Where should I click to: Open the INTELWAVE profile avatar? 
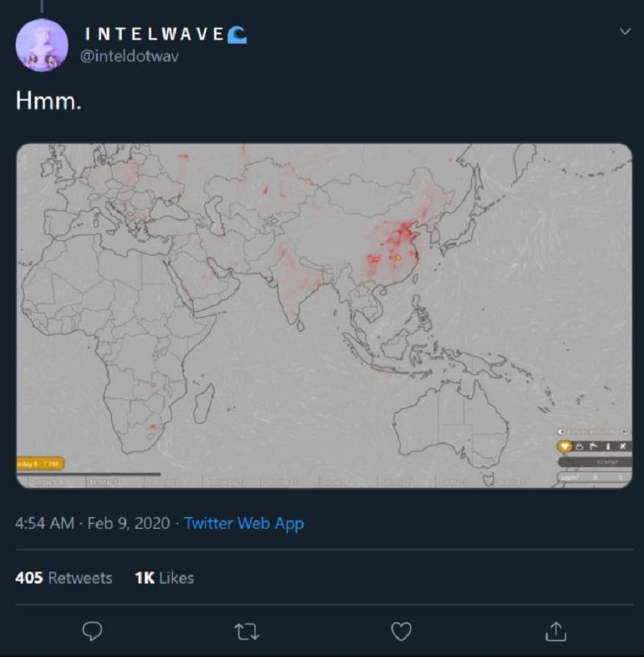[x=42, y=46]
